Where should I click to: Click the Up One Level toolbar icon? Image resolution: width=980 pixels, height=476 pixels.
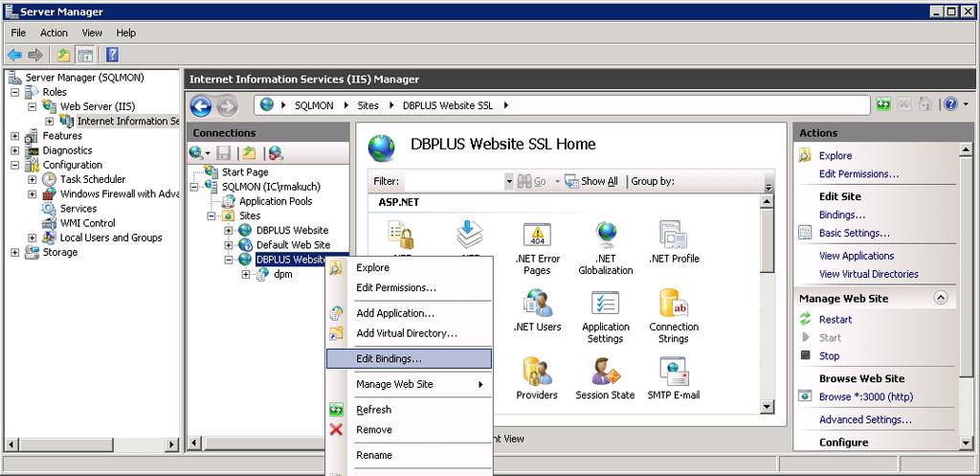[63, 55]
